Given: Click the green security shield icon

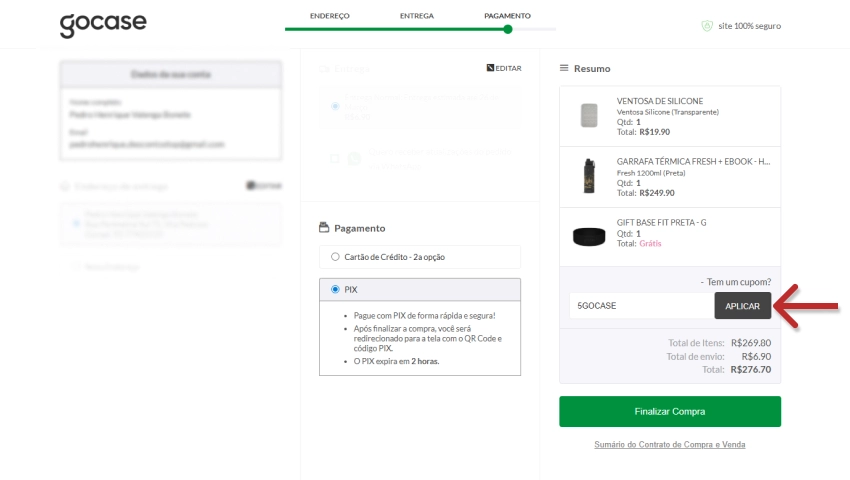Looking at the screenshot, I should [x=707, y=25].
